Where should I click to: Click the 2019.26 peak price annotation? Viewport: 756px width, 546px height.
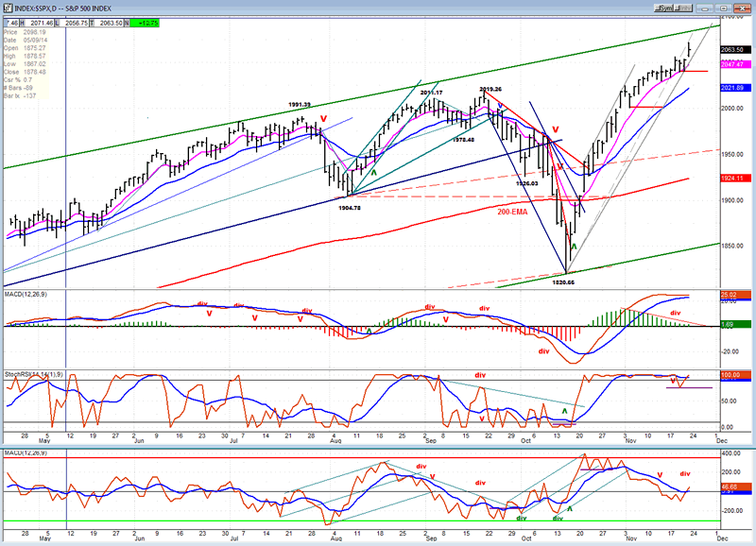tap(490, 89)
